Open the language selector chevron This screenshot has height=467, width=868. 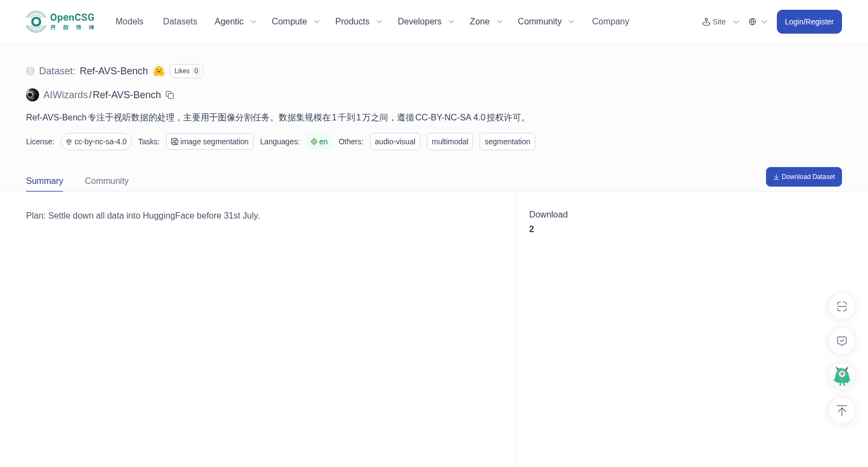coord(764,22)
